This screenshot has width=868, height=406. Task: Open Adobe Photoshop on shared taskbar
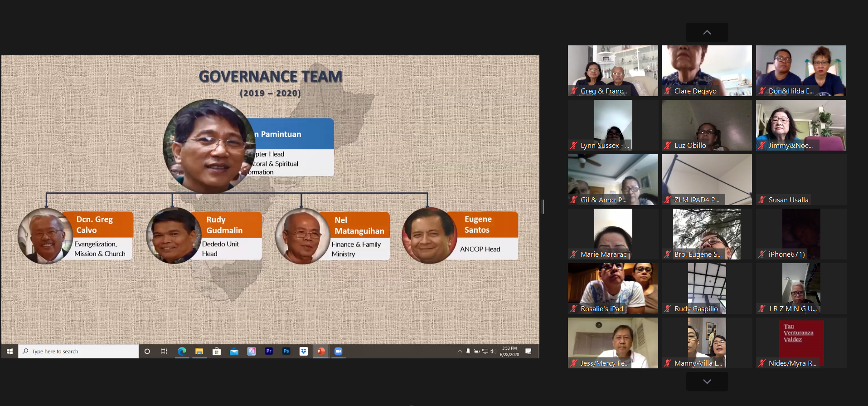click(286, 352)
